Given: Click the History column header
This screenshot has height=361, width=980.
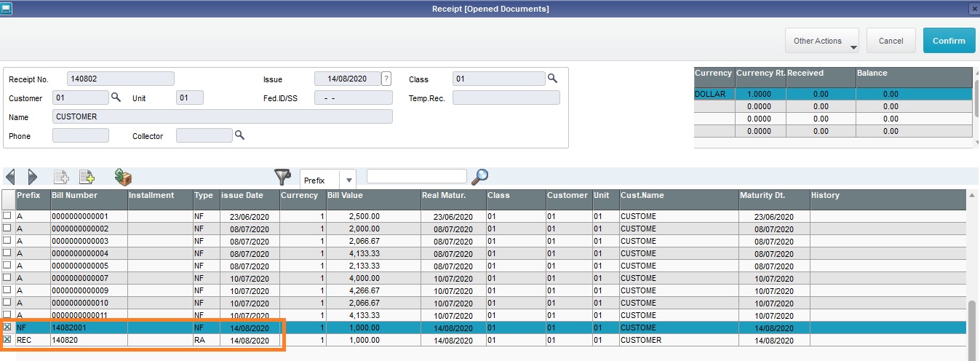Looking at the screenshot, I should (x=888, y=196).
